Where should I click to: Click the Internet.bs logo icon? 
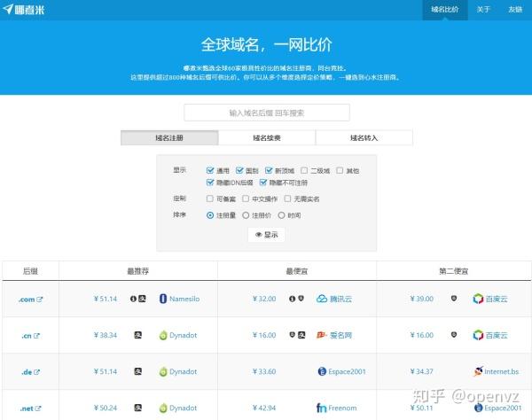(x=479, y=371)
